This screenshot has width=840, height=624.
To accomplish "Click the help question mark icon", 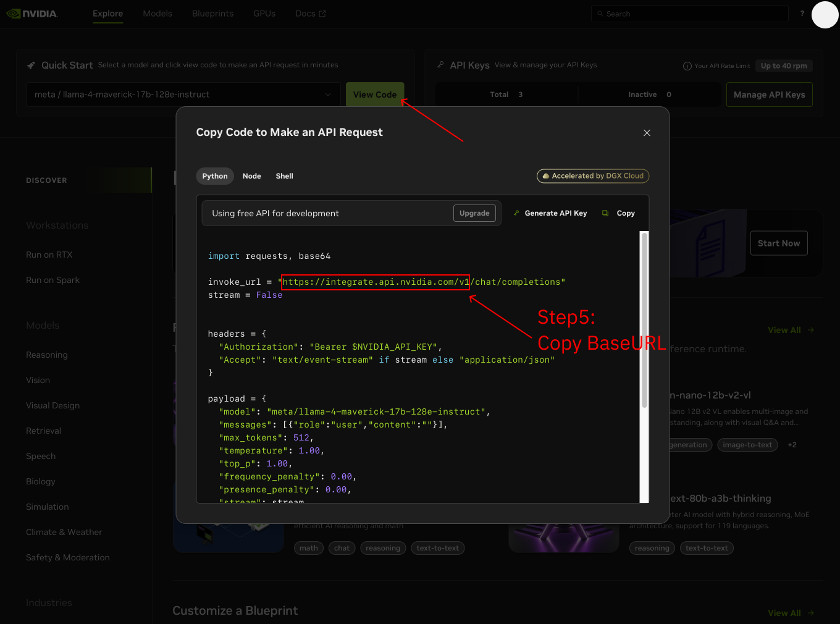I will [x=802, y=14].
